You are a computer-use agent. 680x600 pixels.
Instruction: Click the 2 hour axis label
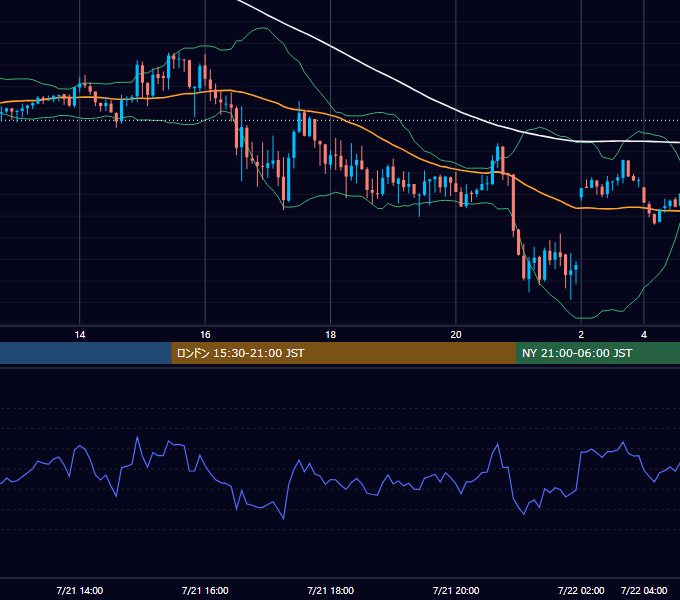pyautogui.click(x=581, y=335)
